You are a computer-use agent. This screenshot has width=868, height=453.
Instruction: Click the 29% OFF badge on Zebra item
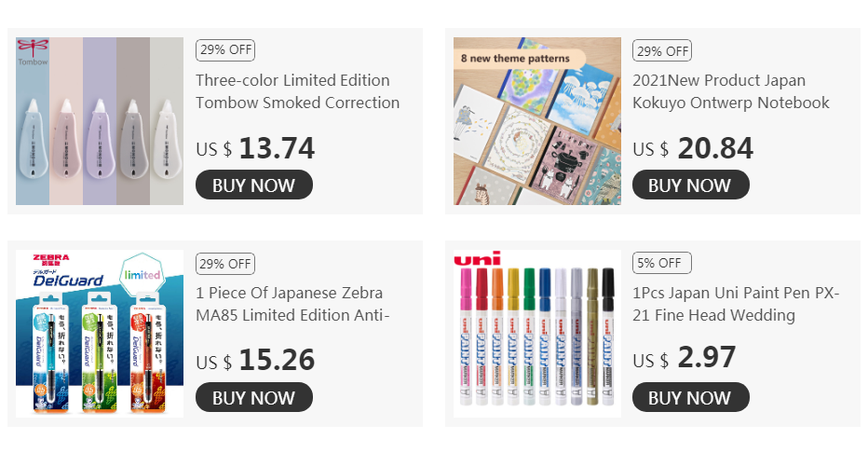(225, 264)
